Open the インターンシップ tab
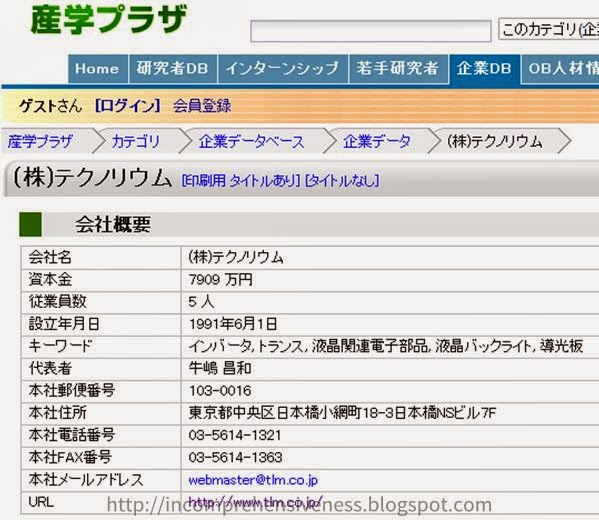Image resolution: width=599 pixels, height=520 pixels. [x=283, y=69]
